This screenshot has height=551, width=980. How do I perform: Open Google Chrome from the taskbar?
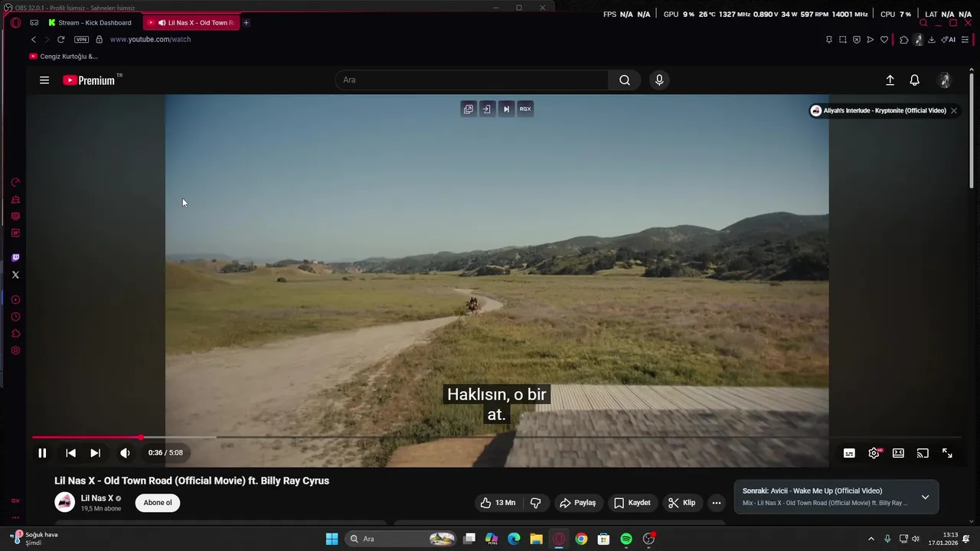[581, 539]
